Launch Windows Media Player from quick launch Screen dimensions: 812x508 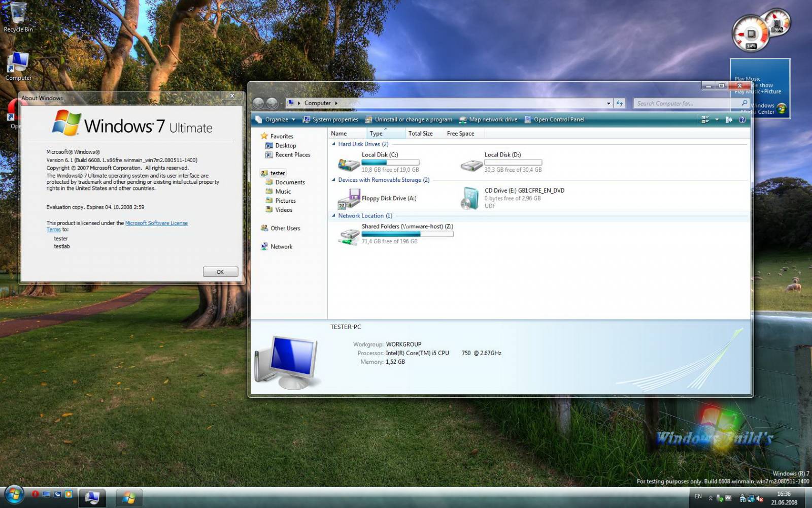coord(68,494)
